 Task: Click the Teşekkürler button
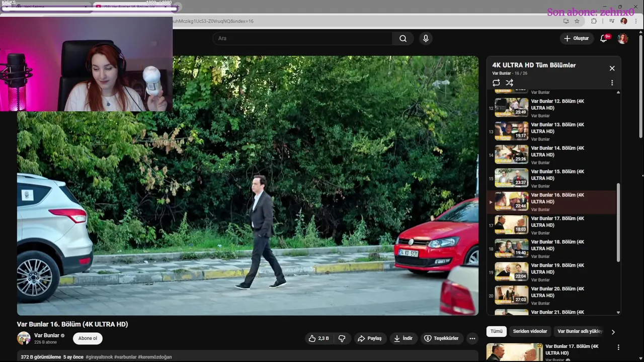point(441,338)
